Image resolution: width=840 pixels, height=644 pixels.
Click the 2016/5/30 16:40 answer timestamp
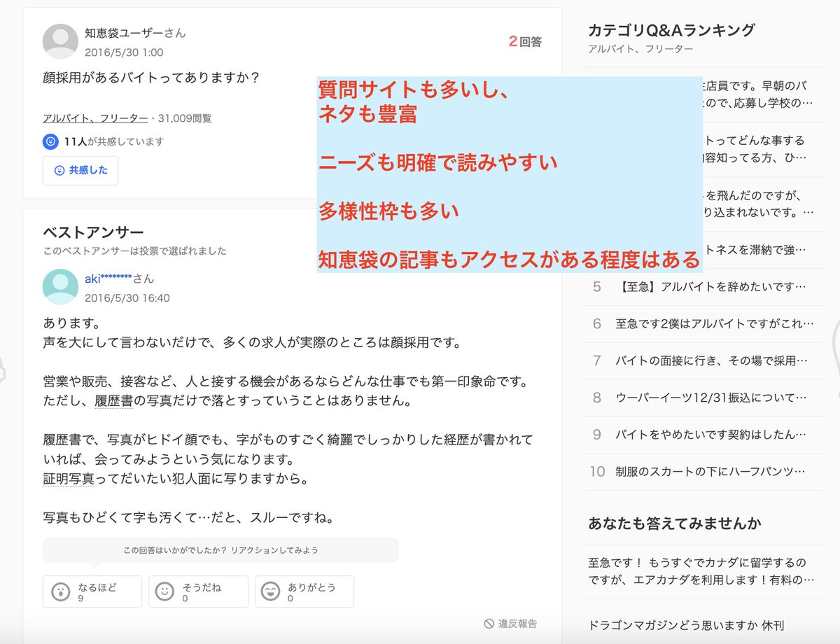[x=127, y=297]
